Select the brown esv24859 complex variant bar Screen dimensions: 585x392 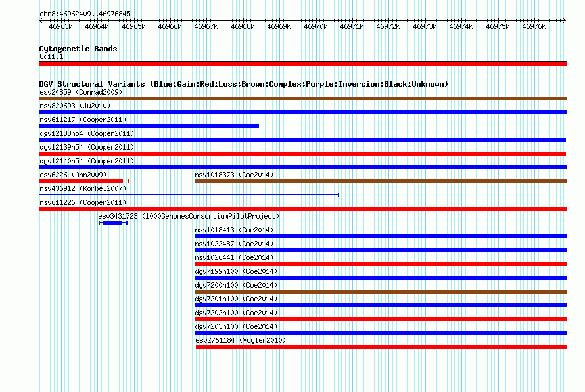click(x=302, y=98)
